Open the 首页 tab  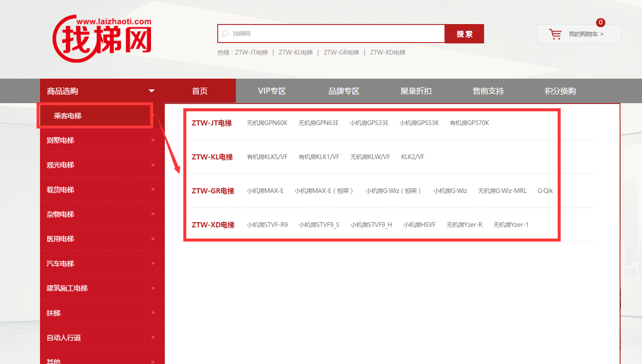200,91
